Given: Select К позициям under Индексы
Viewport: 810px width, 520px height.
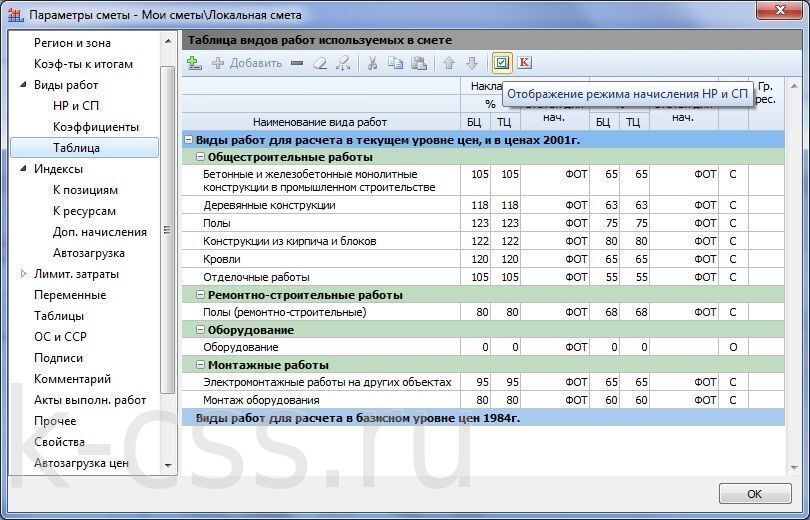Looking at the screenshot, I should coord(85,190).
